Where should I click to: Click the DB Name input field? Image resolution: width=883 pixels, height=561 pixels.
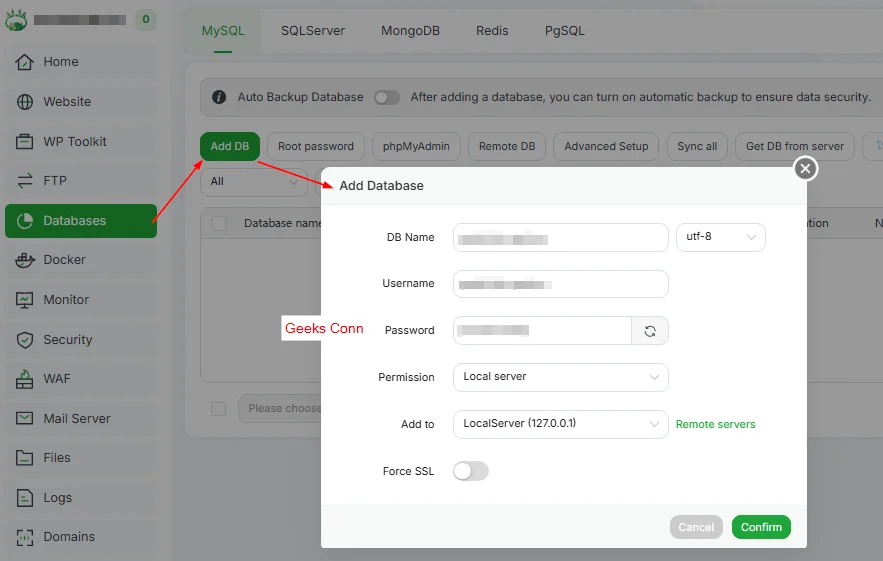point(560,237)
